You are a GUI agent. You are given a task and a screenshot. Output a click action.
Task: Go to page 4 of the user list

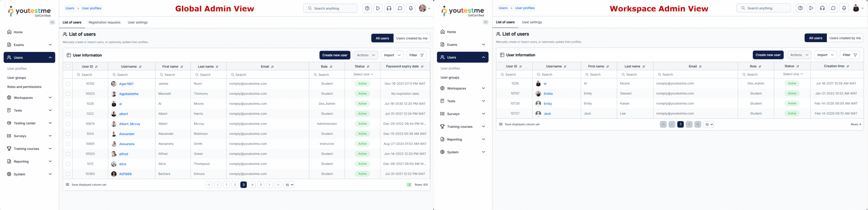click(x=252, y=185)
